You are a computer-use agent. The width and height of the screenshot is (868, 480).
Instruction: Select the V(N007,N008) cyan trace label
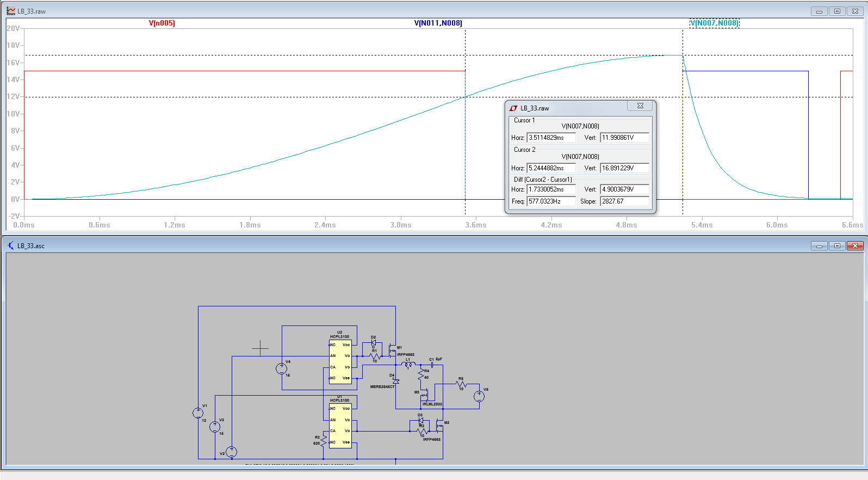714,23
